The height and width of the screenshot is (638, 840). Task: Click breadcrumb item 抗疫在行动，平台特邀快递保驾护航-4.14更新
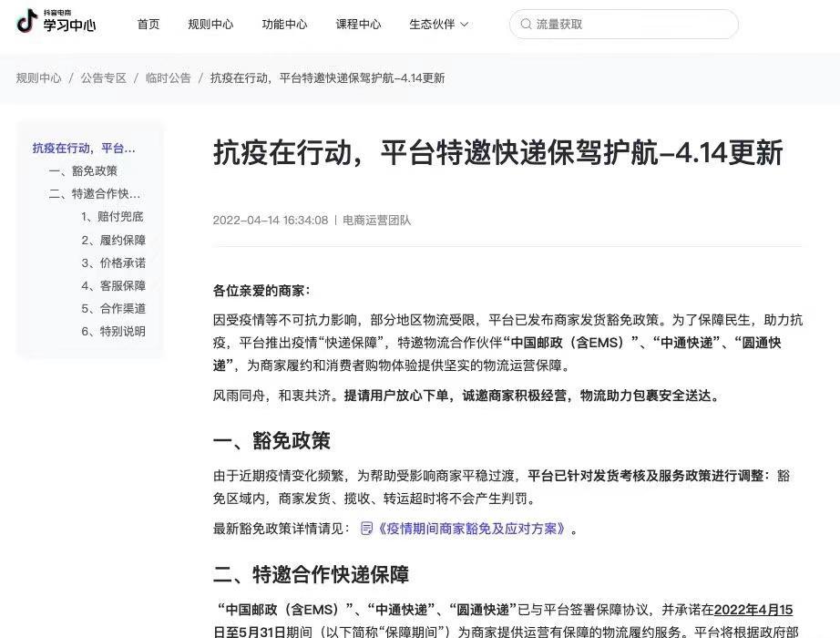coord(327,78)
